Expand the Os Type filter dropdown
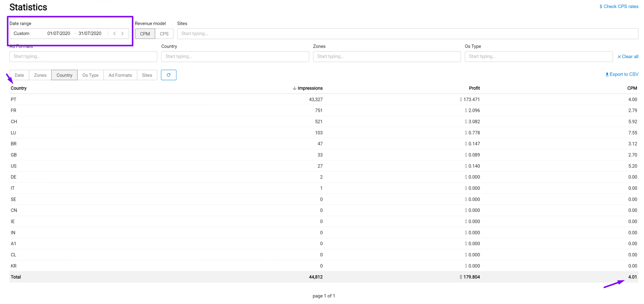This screenshot has width=644, height=304. point(538,56)
